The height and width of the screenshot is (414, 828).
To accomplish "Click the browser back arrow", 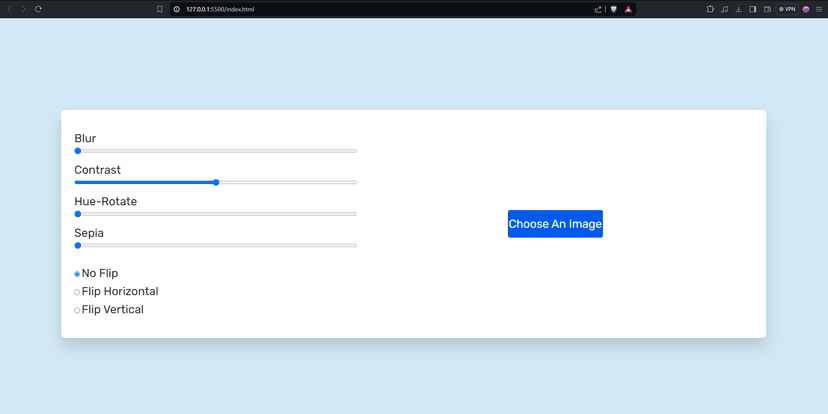I will click(x=9, y=9).
